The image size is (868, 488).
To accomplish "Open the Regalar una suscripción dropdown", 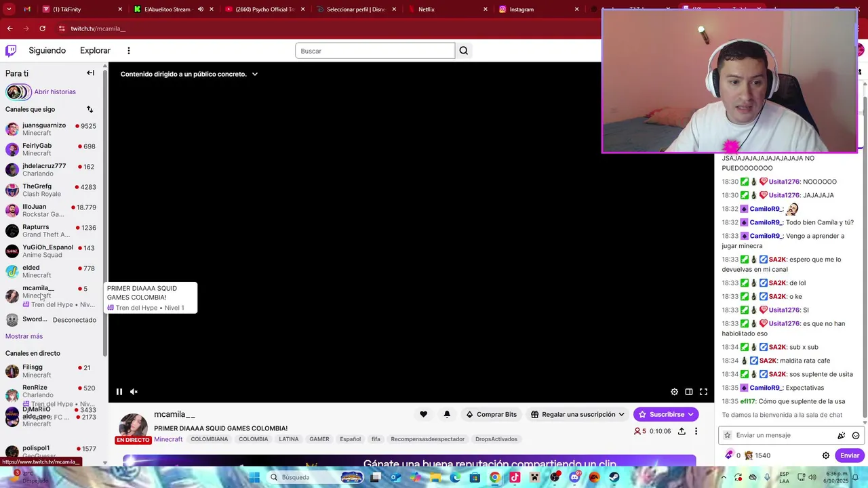I will pyautogui.click(x=578, y=414).
